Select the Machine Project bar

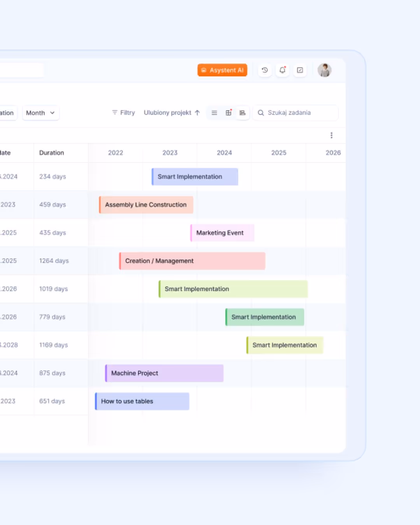click(164, 373)
